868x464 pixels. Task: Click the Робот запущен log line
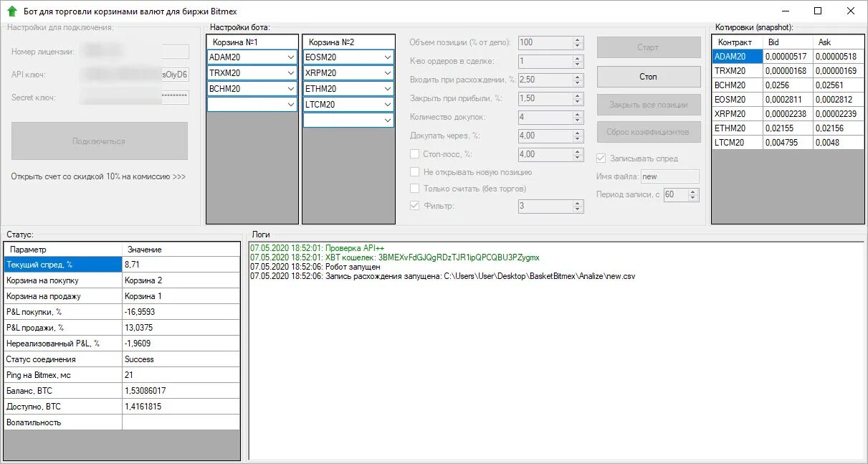[x=315, y=267]
